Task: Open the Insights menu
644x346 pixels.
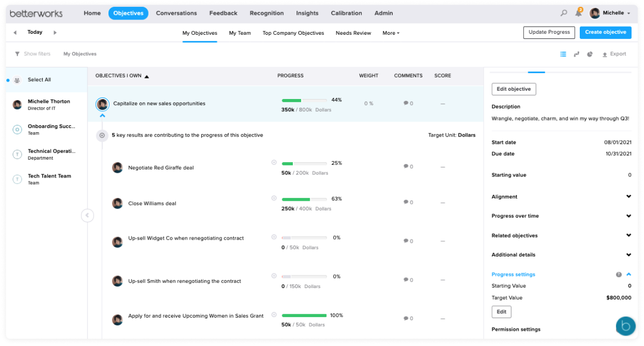Action: pos(307,13)
